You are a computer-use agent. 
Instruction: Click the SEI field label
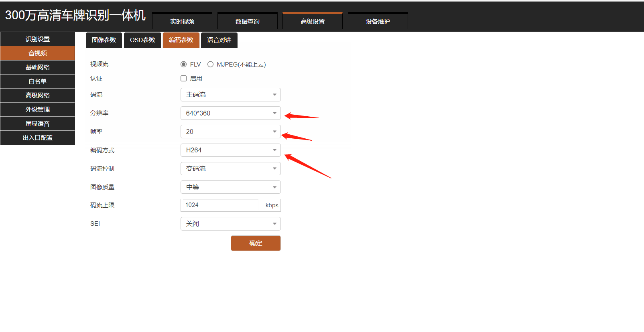(x=95, y=224)
